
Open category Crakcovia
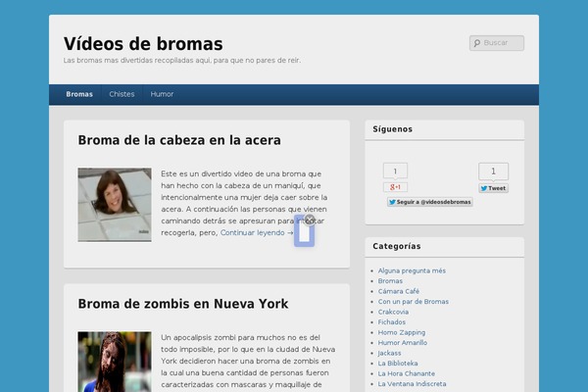point(393,312)
